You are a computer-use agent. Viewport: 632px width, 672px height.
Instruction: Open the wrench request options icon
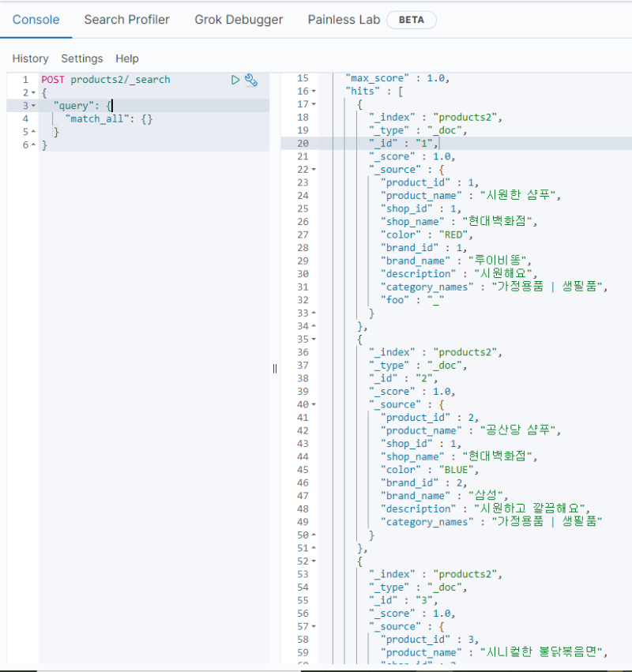(251, 80)
